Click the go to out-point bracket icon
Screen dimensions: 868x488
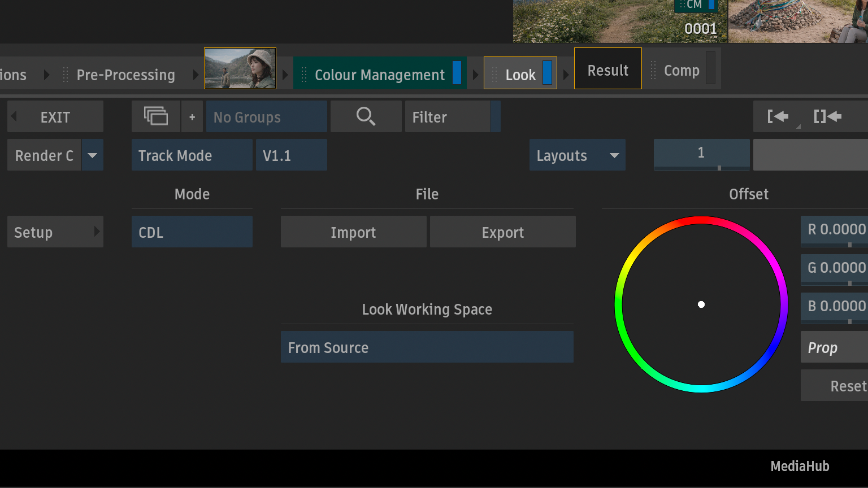[827, 116]
